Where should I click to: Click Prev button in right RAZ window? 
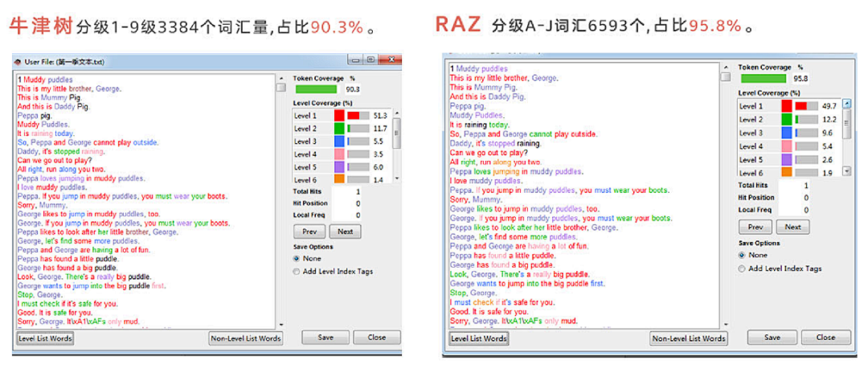(x=755, y=227)
